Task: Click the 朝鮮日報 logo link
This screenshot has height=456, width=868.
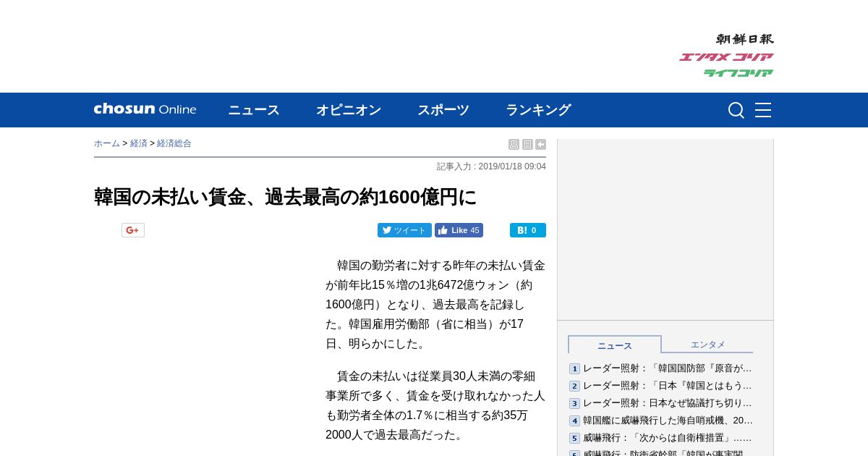Action: pos(745,39)
